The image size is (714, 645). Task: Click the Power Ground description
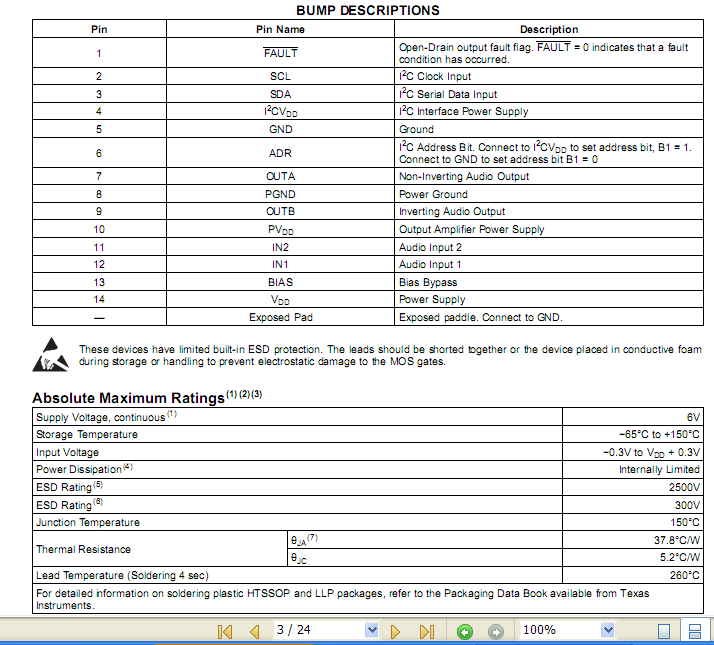click(433, 194)
